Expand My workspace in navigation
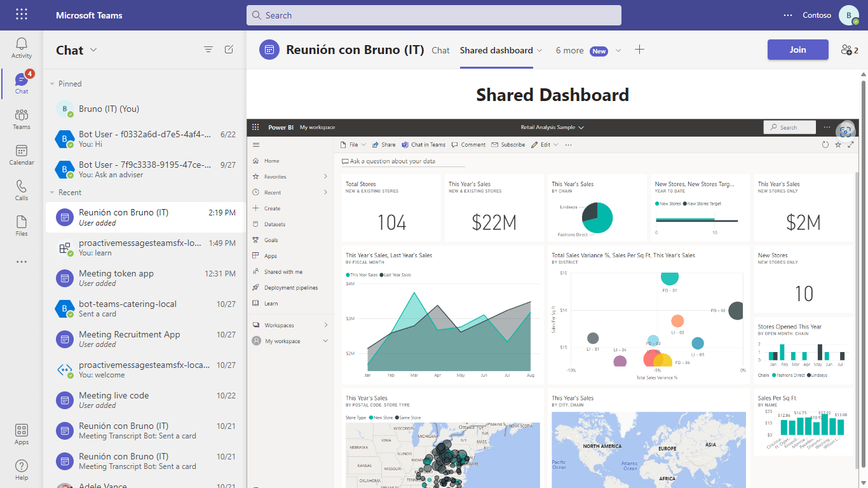Image resolution: width=868 pixels, height=488 pixels. point(326,341)
